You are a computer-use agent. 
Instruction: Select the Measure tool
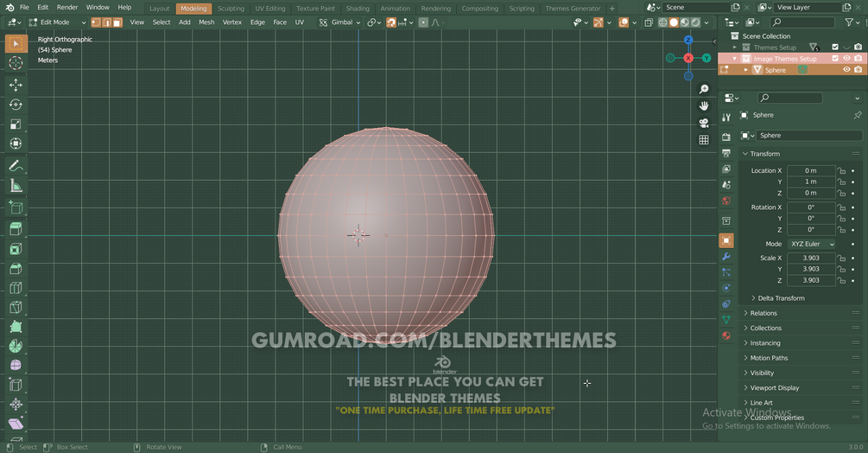[16, 186]
